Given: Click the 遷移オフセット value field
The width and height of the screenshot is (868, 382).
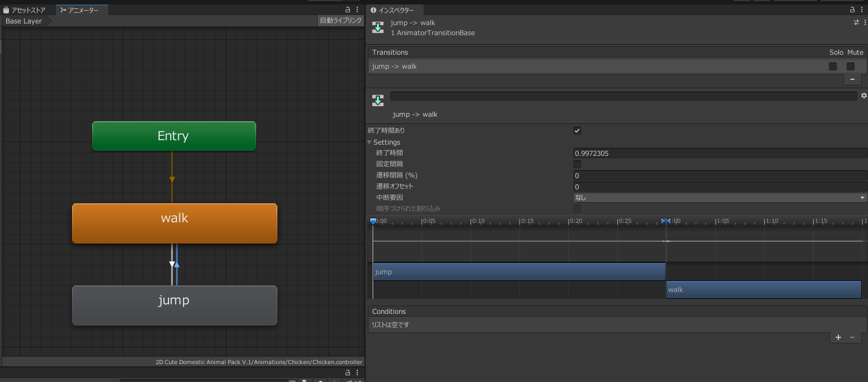Looking at the screenshot, I should point(720,187).
